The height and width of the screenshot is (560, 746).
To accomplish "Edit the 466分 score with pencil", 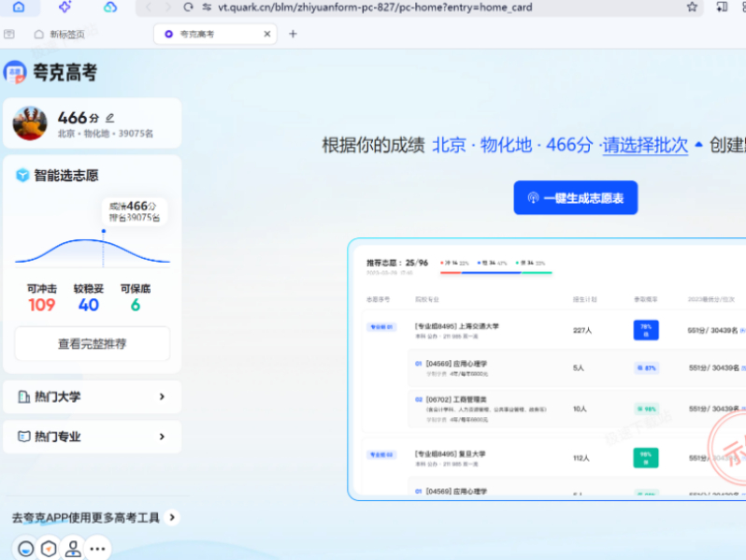I will [109, 118].
